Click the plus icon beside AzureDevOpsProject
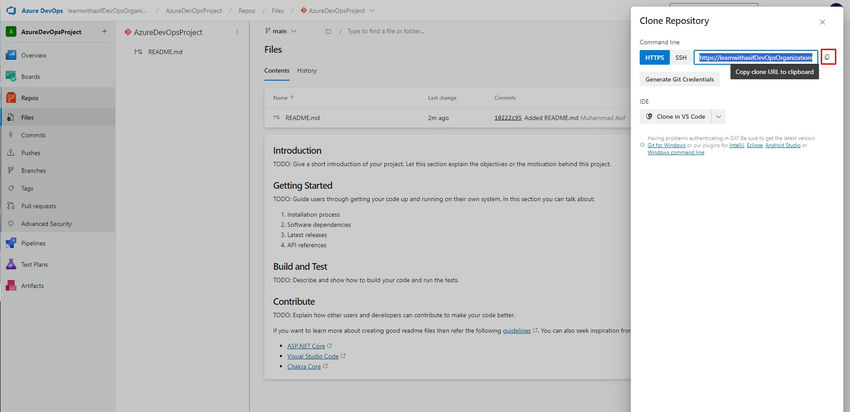 [x=104, y=31]
